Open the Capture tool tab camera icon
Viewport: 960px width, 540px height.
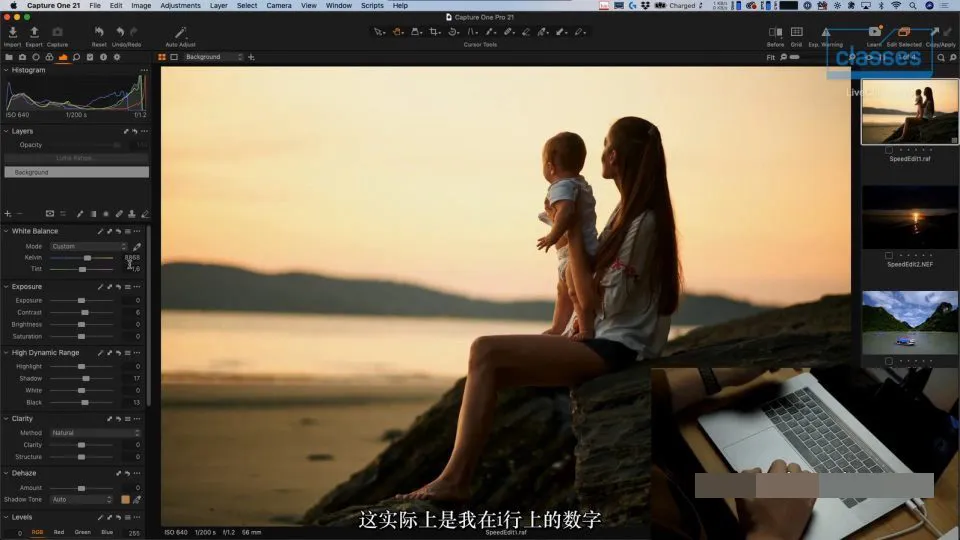point(22,57)
